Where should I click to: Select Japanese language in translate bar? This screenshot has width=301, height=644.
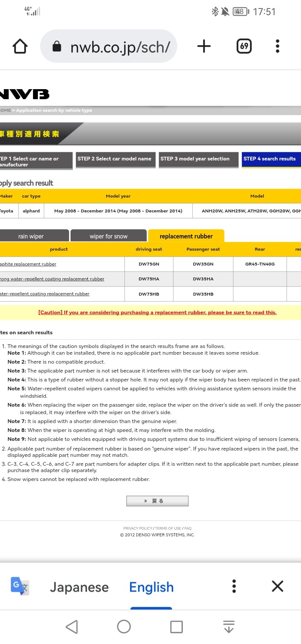(x=79, y=587)
